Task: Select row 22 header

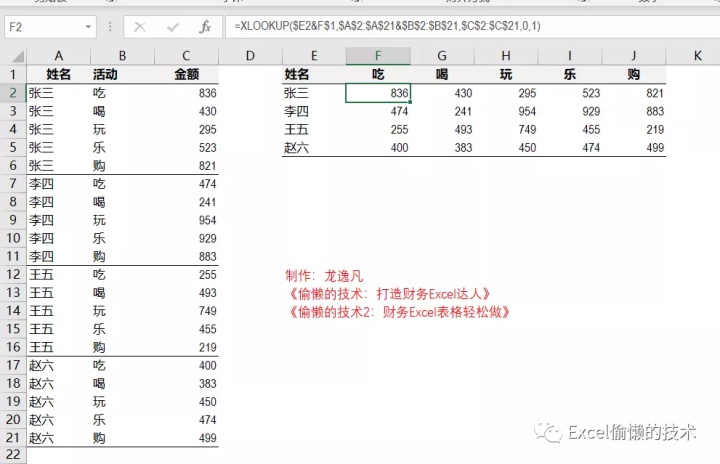Action: pyautogui.click(x=13, y=454)
